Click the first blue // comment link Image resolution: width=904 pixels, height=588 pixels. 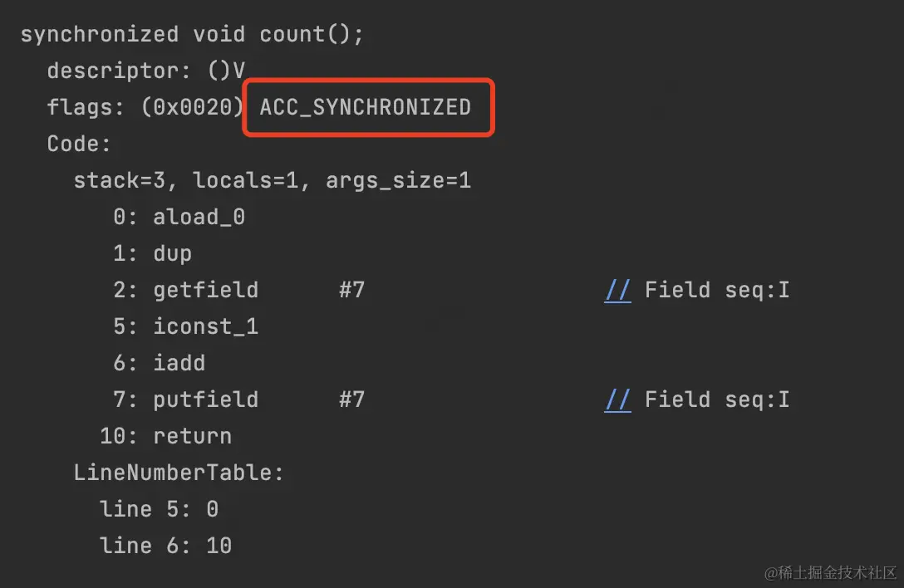[617, 290]
